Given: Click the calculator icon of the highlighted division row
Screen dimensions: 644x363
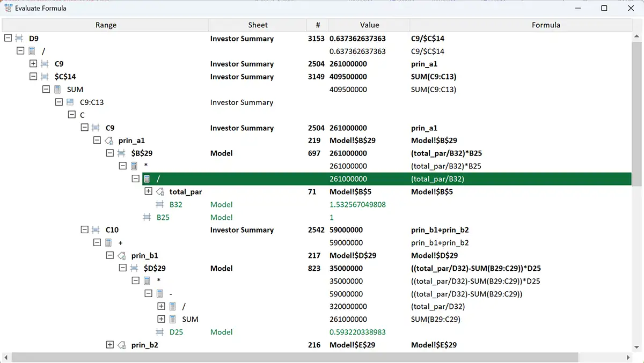Looking at the screenshot, I should click(147, 179).
